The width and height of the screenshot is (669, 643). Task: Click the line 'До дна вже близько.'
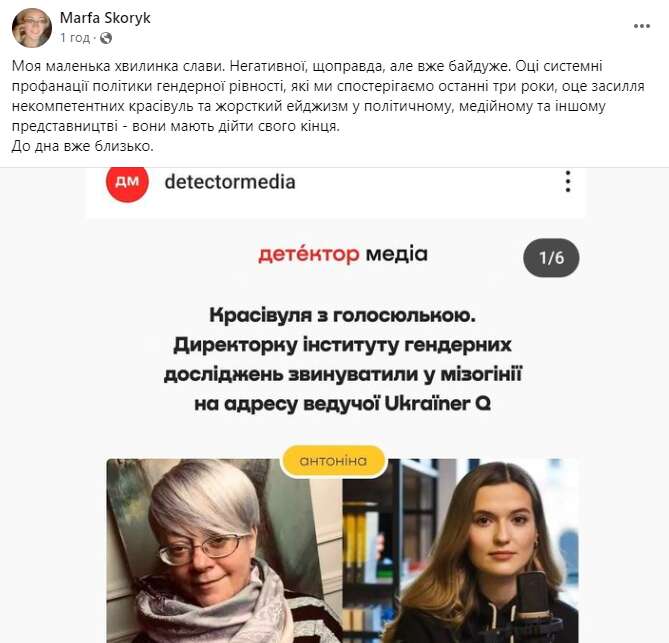tap(82, 146)
